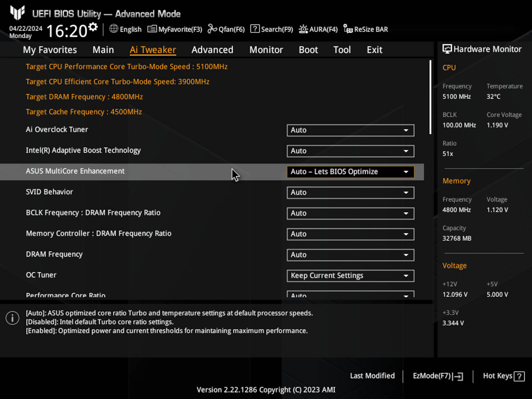Open Search(F9) question mark icon
Viewport: 532px width, 399px height.
click(255, 29)
